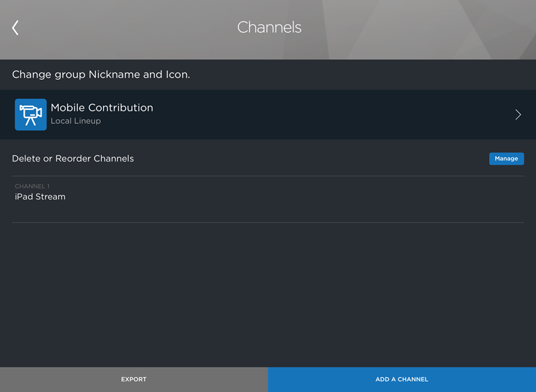Open Manage to reorder channels

506,158
